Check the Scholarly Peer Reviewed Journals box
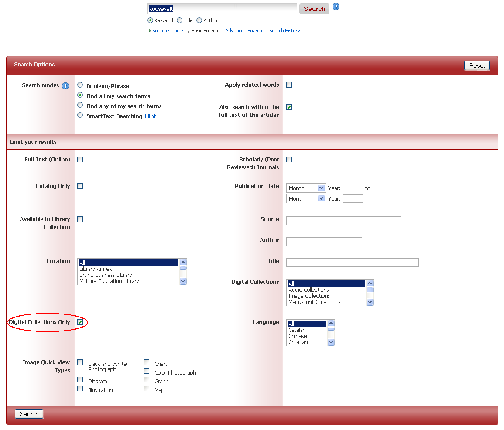This screenshot has width=504, height=430. click(289, 160)
